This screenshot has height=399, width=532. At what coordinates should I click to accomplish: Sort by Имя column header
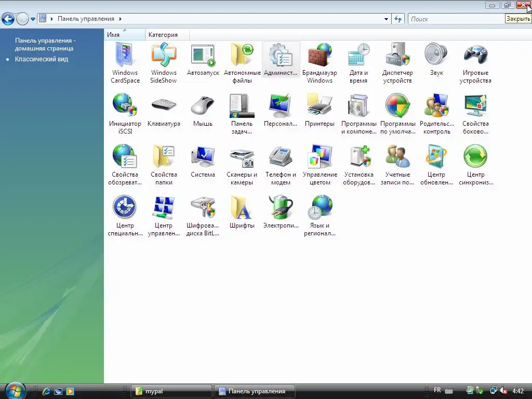[125, 35]
